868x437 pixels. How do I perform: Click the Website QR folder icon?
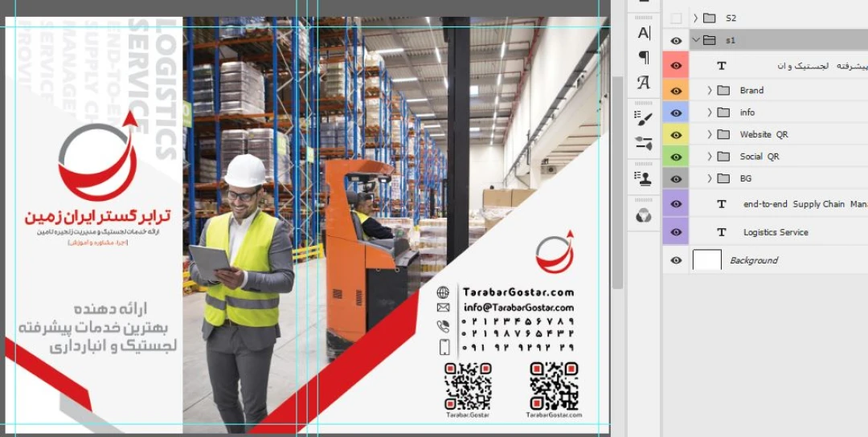723,134
